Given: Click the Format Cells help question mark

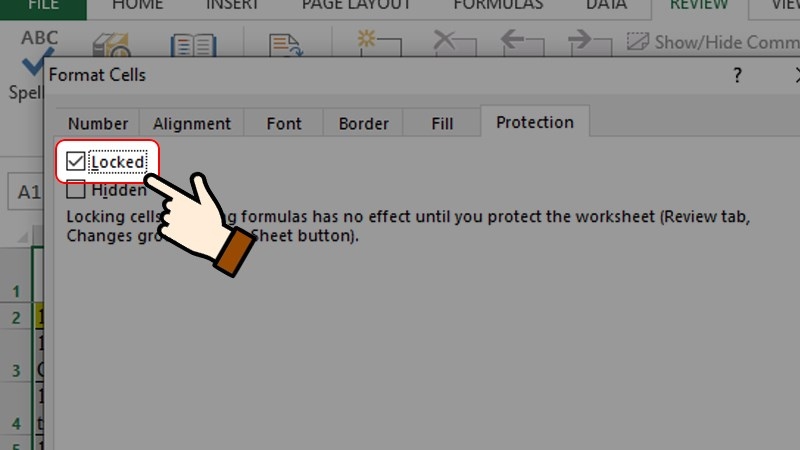Looking at the screenshot, I should click(737, 76).
